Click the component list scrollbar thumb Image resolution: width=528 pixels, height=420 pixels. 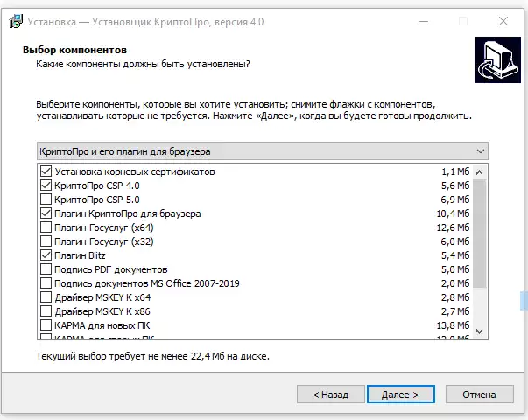(x=480, y=234)
